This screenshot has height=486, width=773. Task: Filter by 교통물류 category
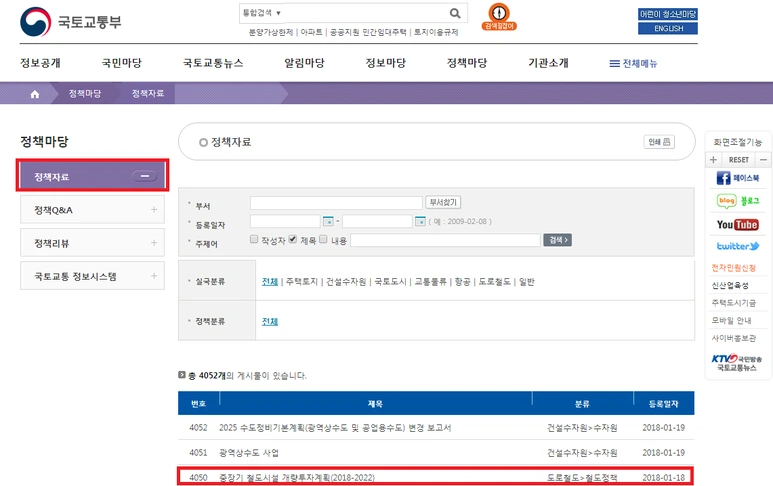[x=430, y=281]
